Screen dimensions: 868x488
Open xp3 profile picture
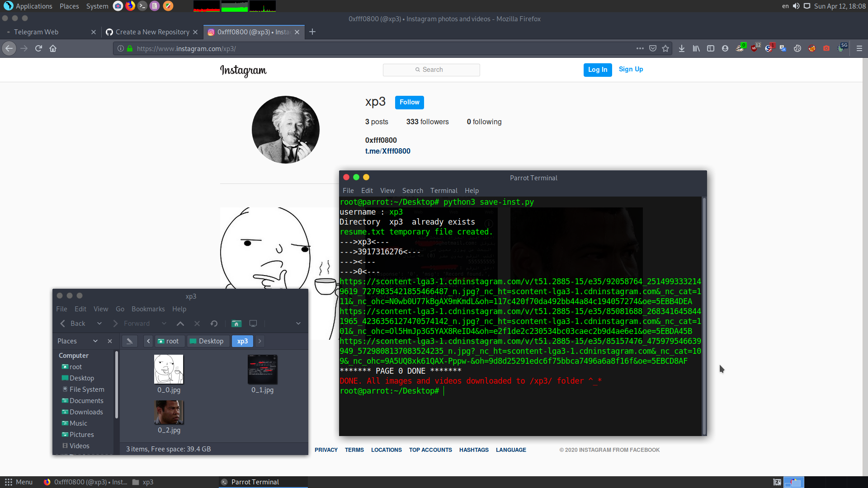tap(285, 130)
